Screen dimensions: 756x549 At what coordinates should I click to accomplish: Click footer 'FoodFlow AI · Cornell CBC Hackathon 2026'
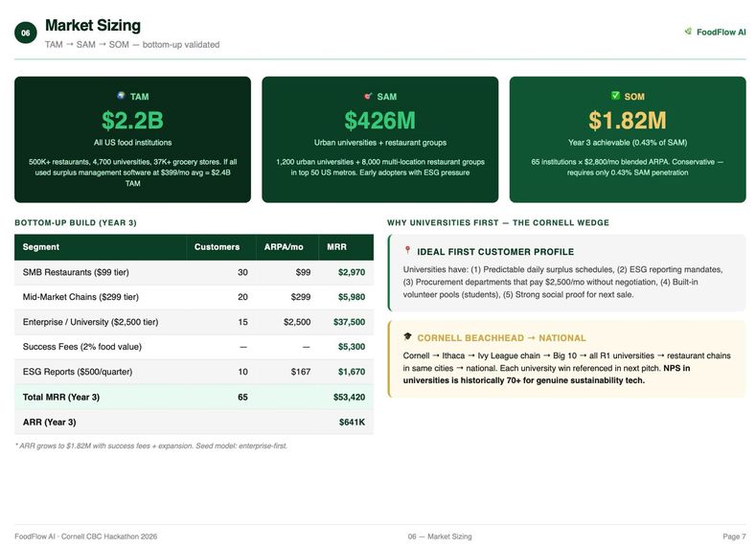86,537
